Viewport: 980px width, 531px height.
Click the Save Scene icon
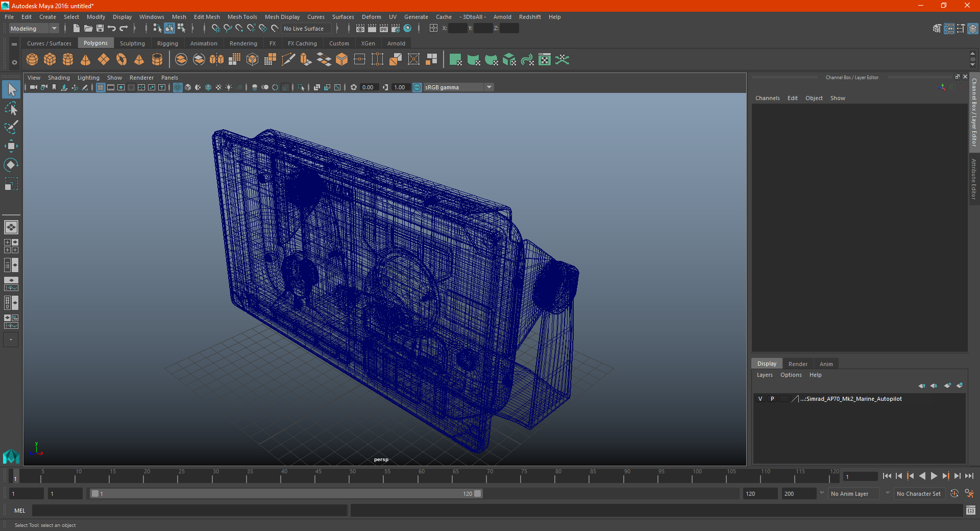(100, 29)
